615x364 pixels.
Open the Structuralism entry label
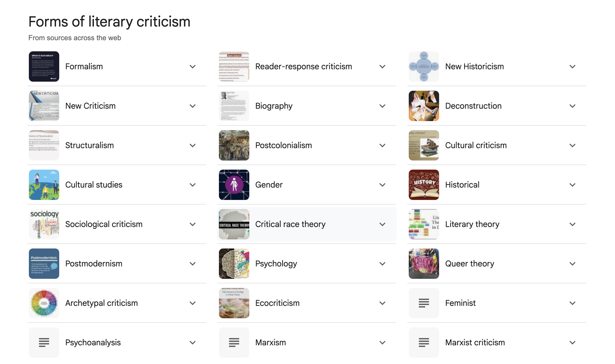pos(89,145)
